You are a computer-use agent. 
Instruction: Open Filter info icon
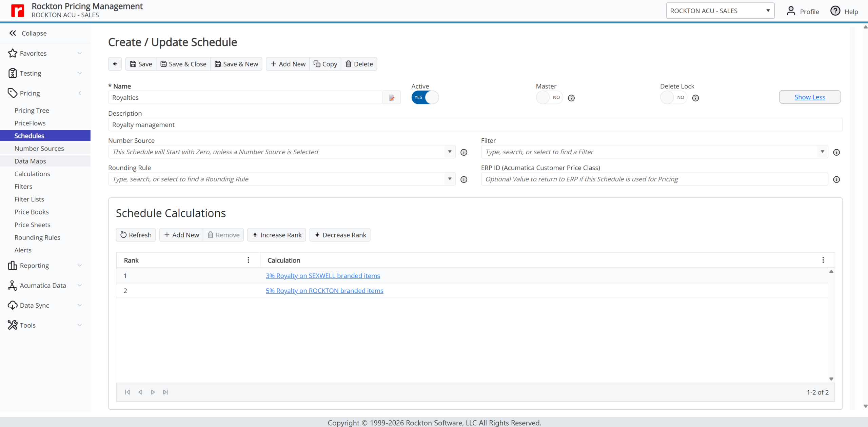[836, 152]
